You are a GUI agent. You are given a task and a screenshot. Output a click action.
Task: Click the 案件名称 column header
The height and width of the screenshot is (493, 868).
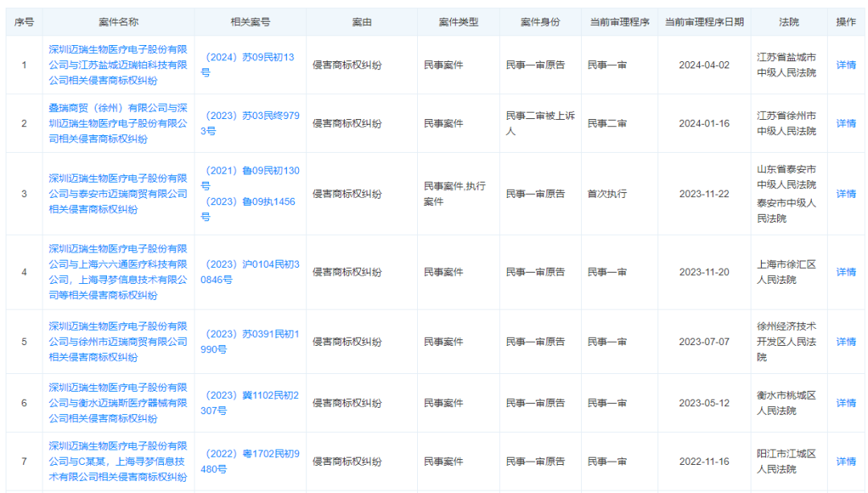(118, 23)
